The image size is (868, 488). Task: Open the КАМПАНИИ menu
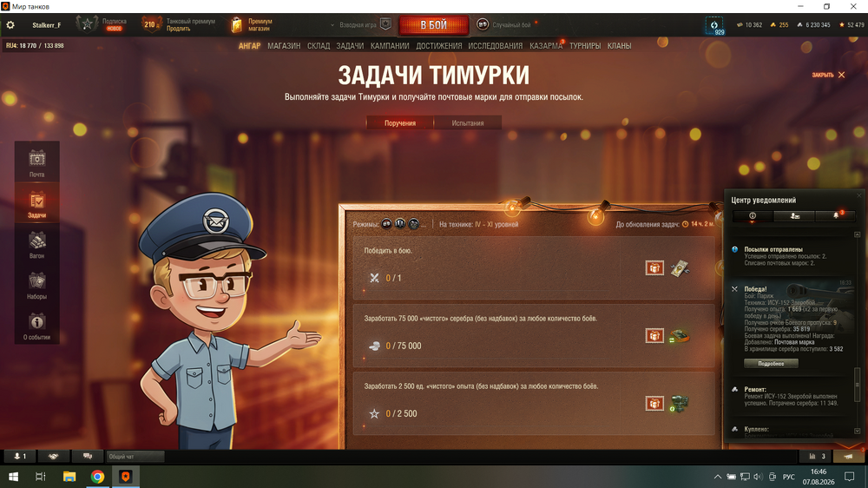coord(390,46)
